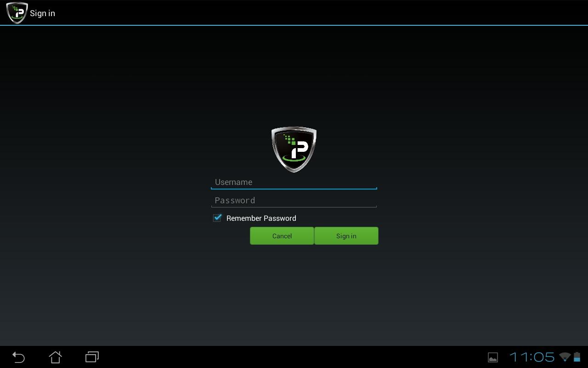Screen dimensions: 588x368
Task: Tap the large IPVanish shield logo above the form
Action: (x=294, y=149)
